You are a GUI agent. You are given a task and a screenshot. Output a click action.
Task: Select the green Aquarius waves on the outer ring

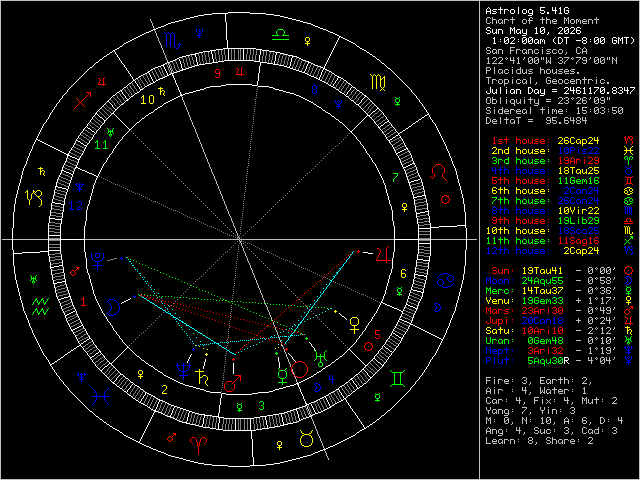coord(41,306)
